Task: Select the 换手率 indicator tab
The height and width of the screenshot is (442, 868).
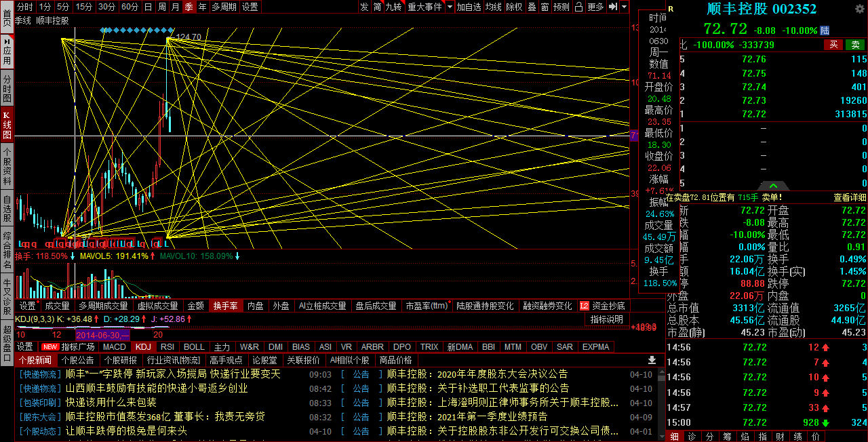Action: [x=225, y=306]
